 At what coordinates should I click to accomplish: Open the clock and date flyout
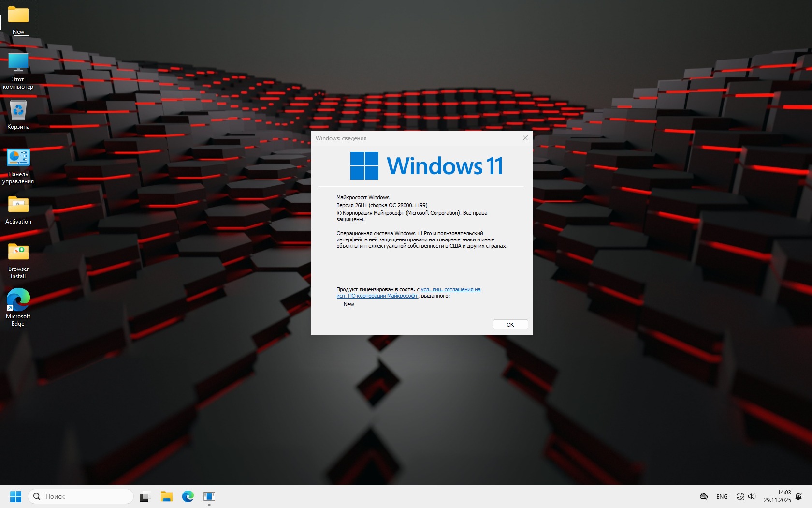click(777, 496)
